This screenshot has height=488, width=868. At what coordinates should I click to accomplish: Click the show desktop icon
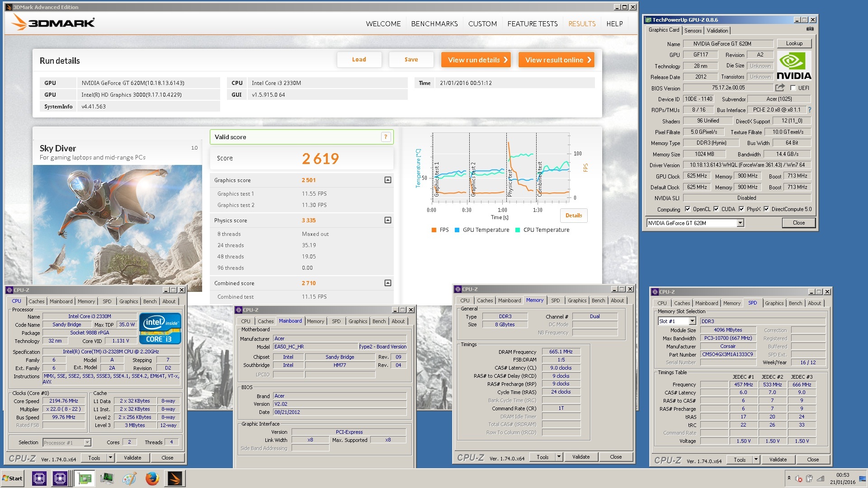click(863, 479)
